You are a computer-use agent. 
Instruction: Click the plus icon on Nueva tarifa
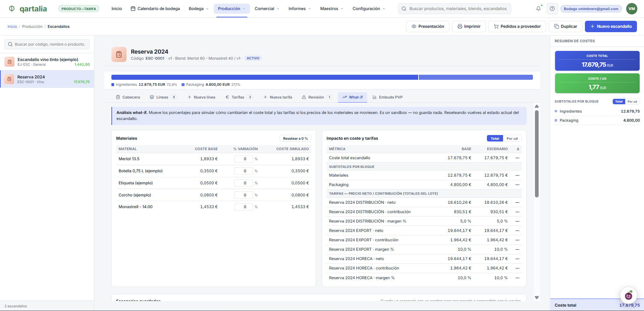(265, 97)
